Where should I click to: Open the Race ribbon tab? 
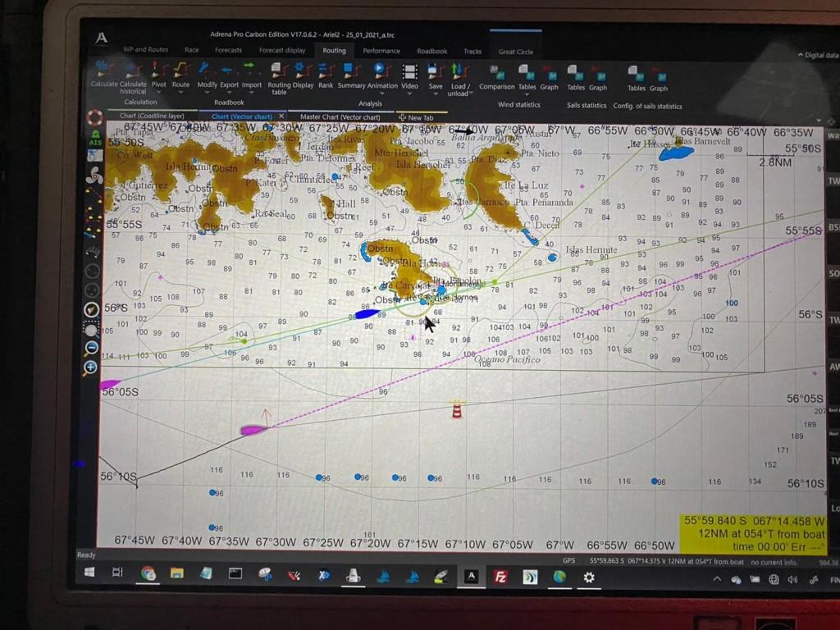[x=191, y=50]
